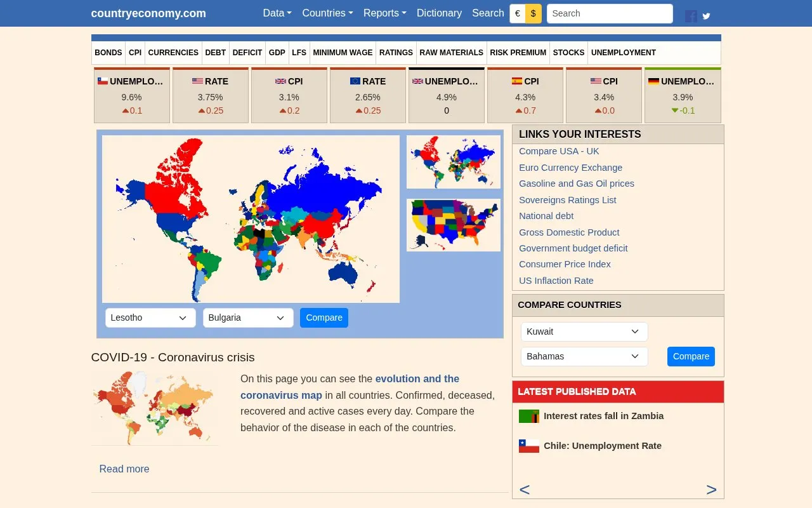Select the MINIMUM WAGE tab
The image size is (812, 508).
343,53
